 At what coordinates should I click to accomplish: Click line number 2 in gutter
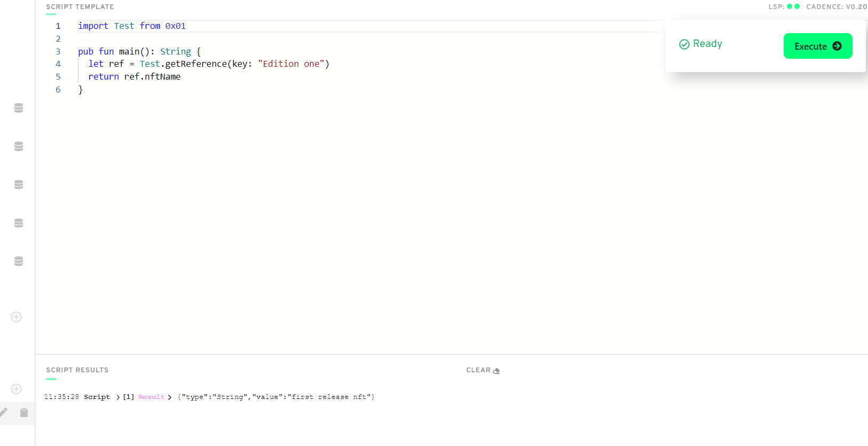[x=58, y=39]
